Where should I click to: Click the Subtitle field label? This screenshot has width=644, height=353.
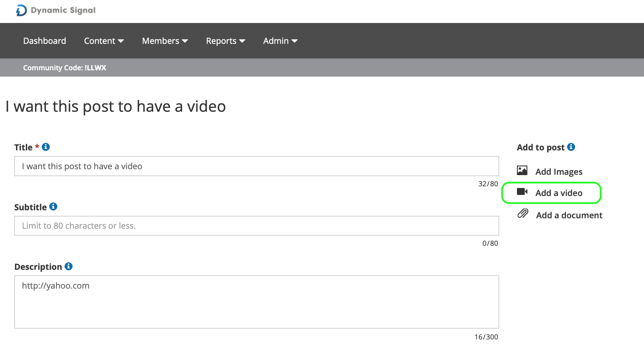coord(30,207)
